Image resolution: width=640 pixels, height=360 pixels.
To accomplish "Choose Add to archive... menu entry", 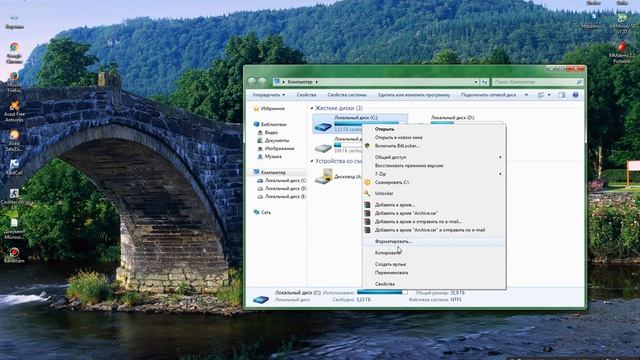I will coord(434,205).
